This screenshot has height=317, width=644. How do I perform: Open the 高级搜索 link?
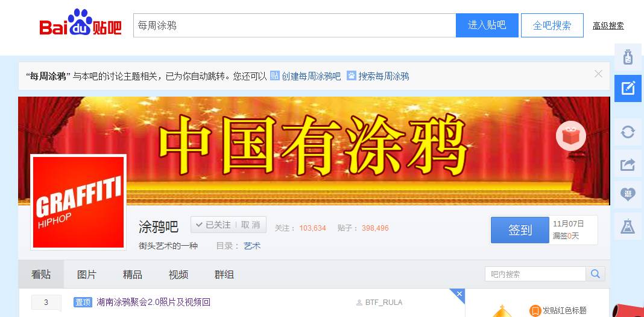tap(608, 26)
